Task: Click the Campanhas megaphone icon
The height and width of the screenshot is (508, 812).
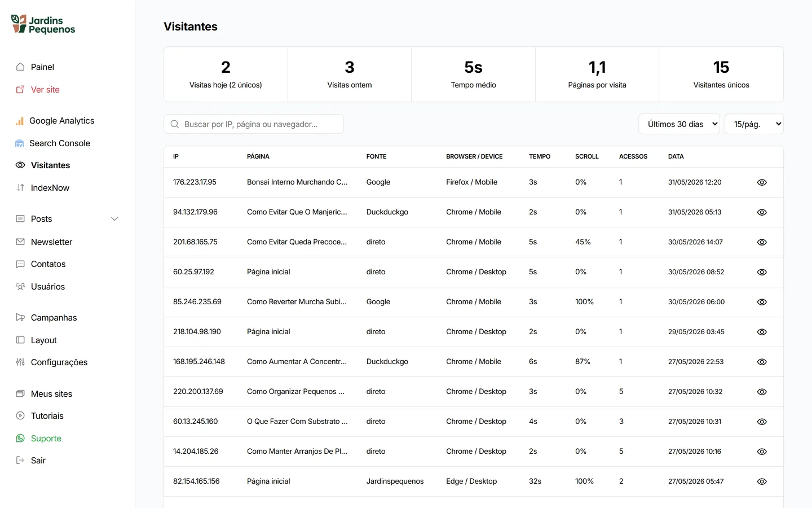Action: (x=20, y=317)
